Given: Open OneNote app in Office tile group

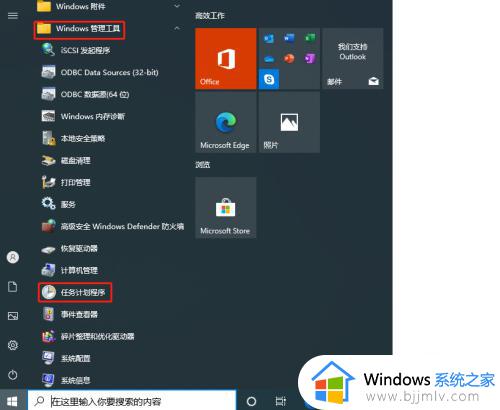Looking at the screenshot, I should 310,59.
